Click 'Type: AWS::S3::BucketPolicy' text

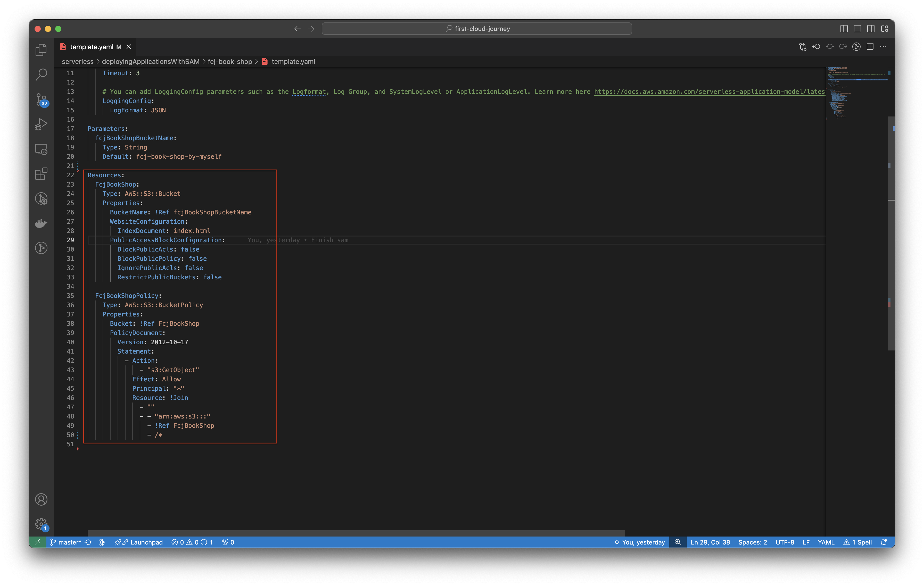(153, 305)
